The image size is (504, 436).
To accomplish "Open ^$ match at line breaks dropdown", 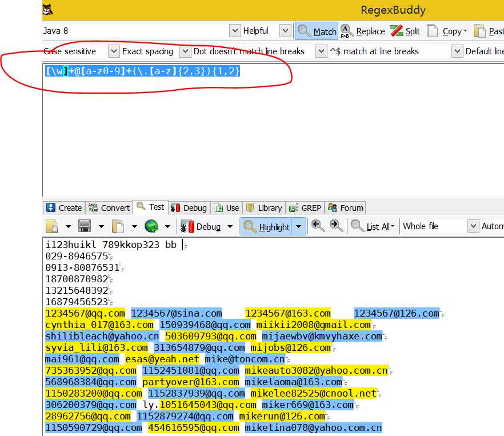I will coord(457,51).
